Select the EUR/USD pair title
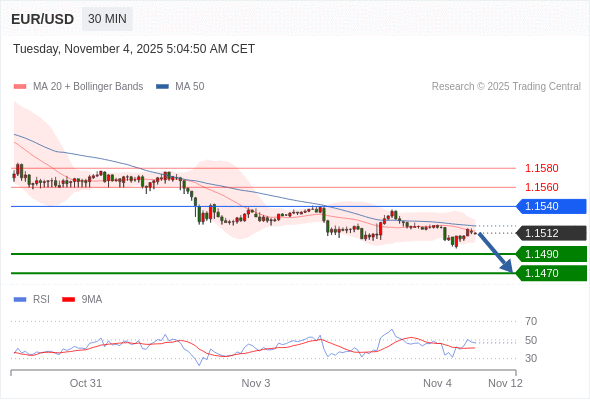Screen dimensions: 590x400 coord(43,19)
